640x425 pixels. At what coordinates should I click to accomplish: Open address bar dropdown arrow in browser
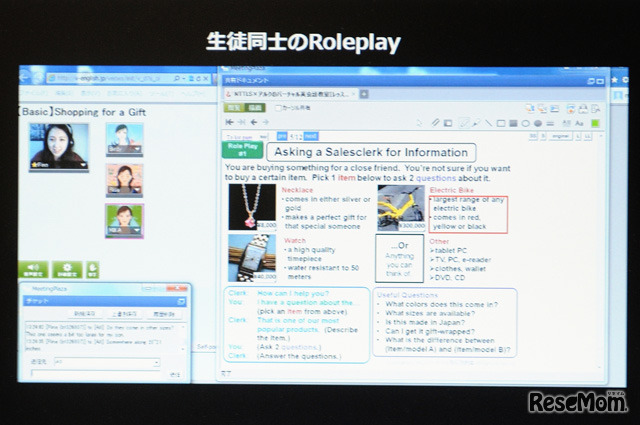(184, 78)
